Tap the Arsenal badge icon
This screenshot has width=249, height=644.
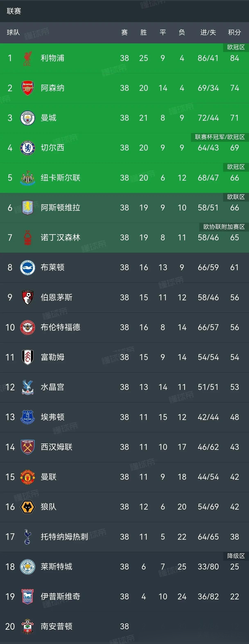[27, 88]
